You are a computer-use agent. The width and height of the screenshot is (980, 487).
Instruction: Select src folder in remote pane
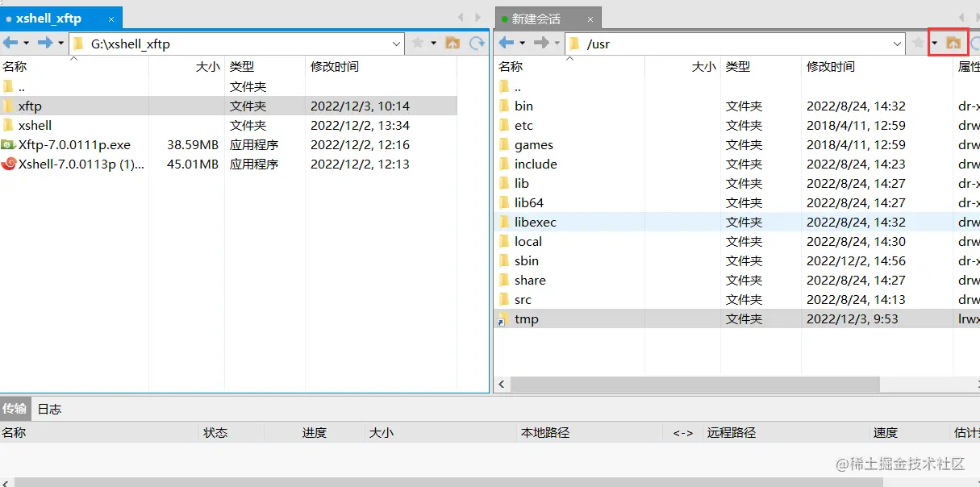click(x=737, y=299)
